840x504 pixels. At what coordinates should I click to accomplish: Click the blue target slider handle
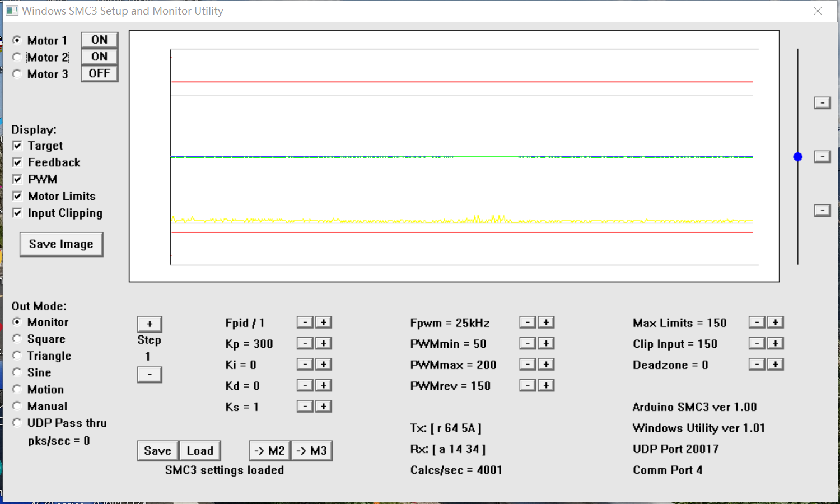tap(798, 157)
